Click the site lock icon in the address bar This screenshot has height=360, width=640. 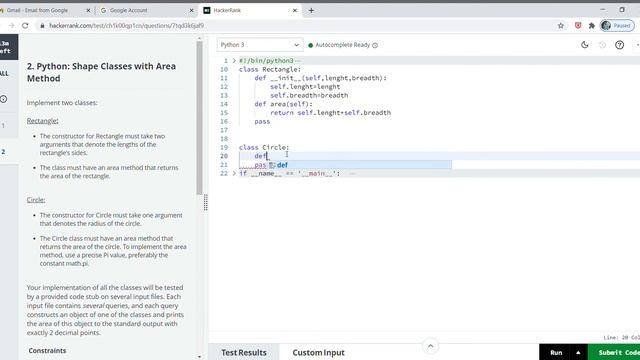click(42, 26)
